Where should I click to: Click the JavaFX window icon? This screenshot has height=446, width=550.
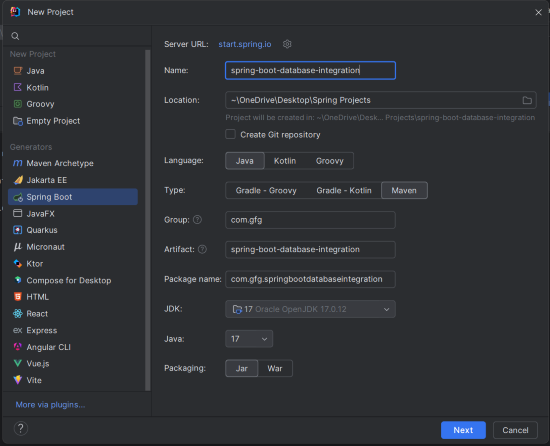[18, 213]
